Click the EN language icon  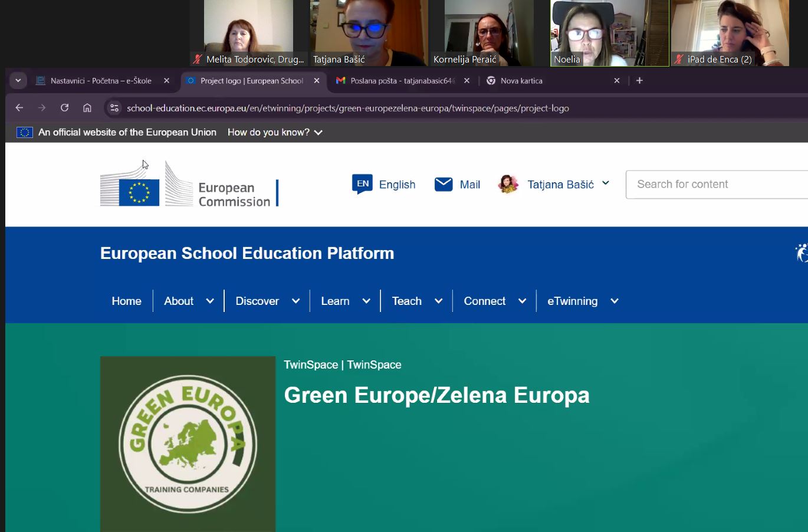coord(362,184)
